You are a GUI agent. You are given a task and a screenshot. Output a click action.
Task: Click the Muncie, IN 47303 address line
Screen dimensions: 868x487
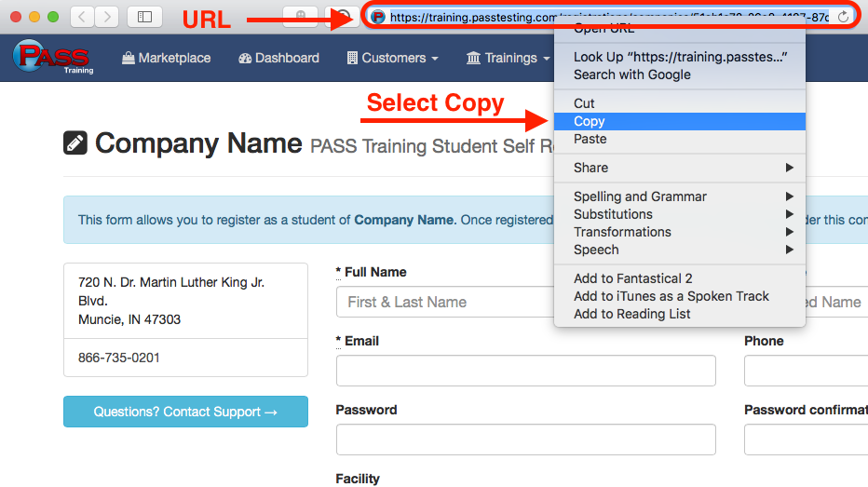click(129, 319)
